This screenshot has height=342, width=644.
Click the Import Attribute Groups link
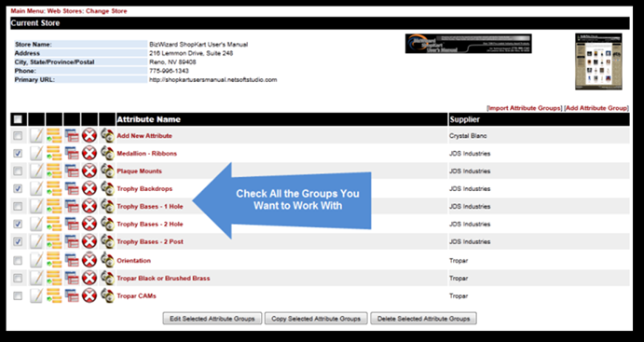524,108
